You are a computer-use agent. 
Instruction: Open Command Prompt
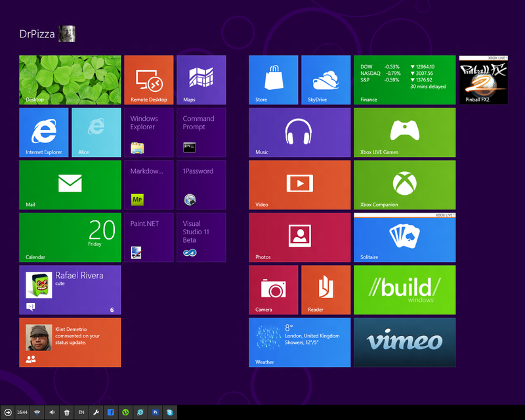click(201, 132)
